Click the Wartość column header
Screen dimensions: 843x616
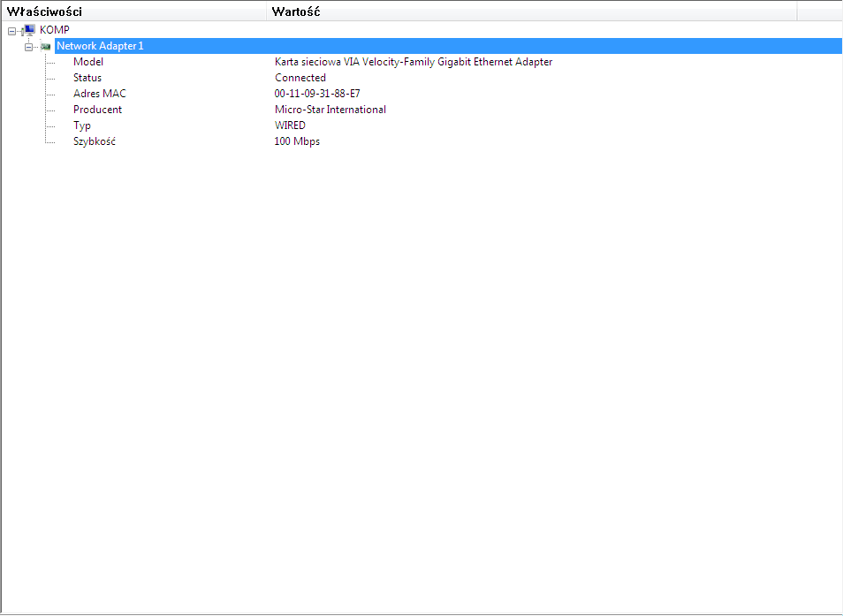[x=532, y=11]
